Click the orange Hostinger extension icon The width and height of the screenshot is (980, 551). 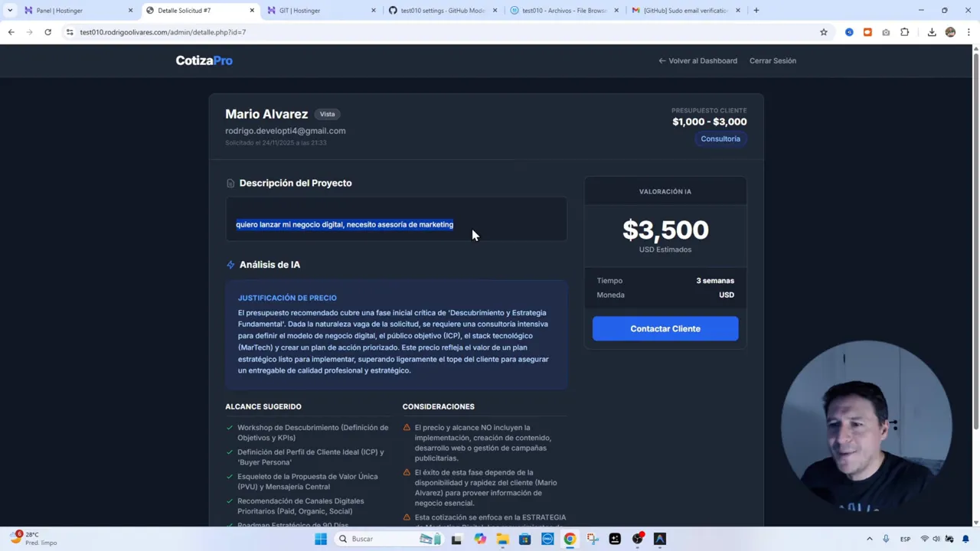[867, 32]
